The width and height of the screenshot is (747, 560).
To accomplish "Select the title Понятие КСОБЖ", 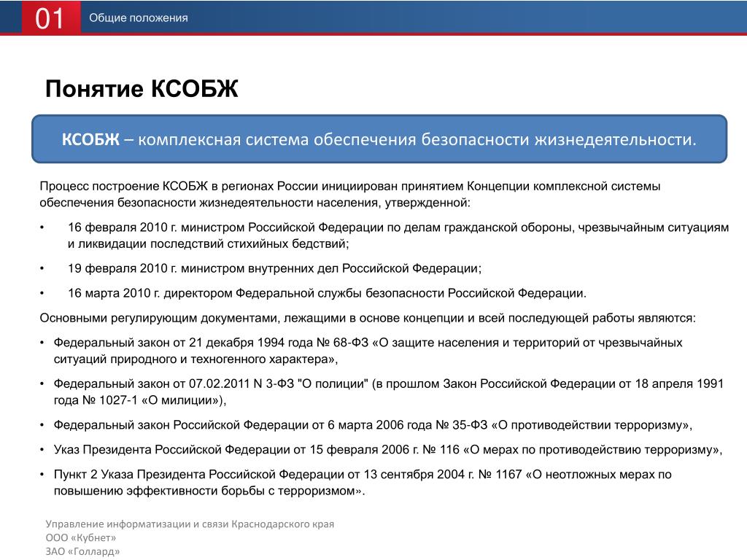I will click(x=142, y=88).
